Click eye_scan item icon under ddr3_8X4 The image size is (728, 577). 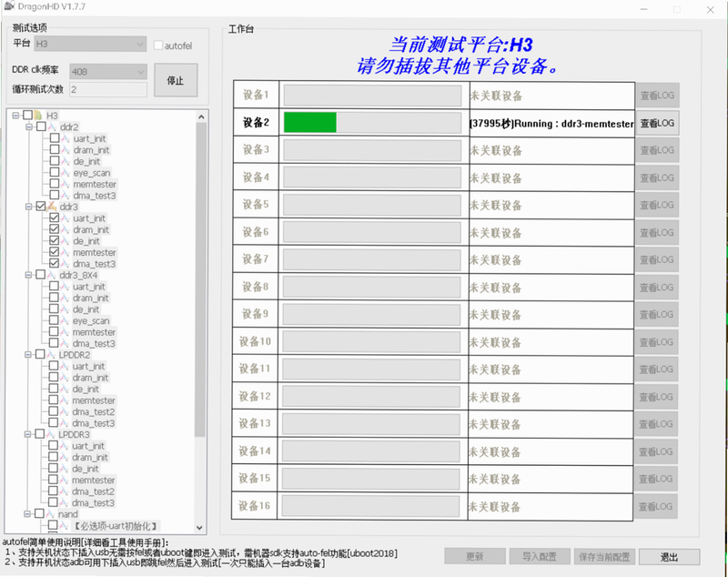[65, 320]
